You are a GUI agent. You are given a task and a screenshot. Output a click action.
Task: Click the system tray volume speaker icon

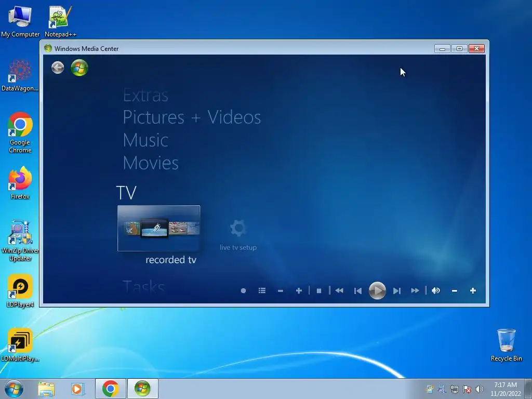[479, 389]
